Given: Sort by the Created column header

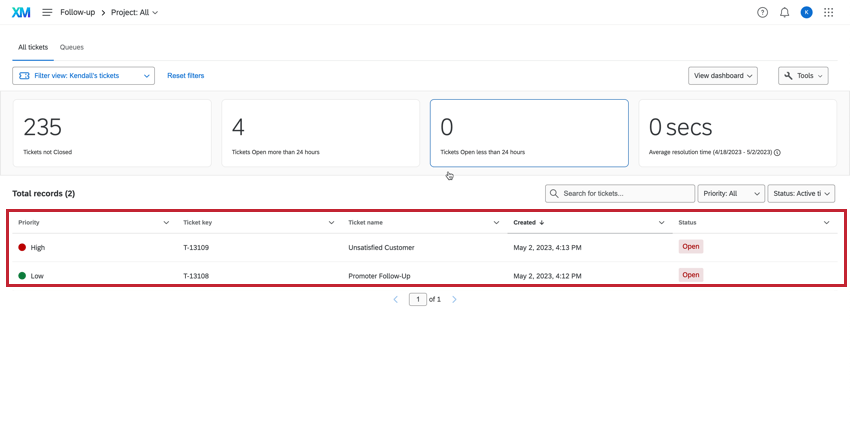Looking at the screenshot, I should pos(525,222).
